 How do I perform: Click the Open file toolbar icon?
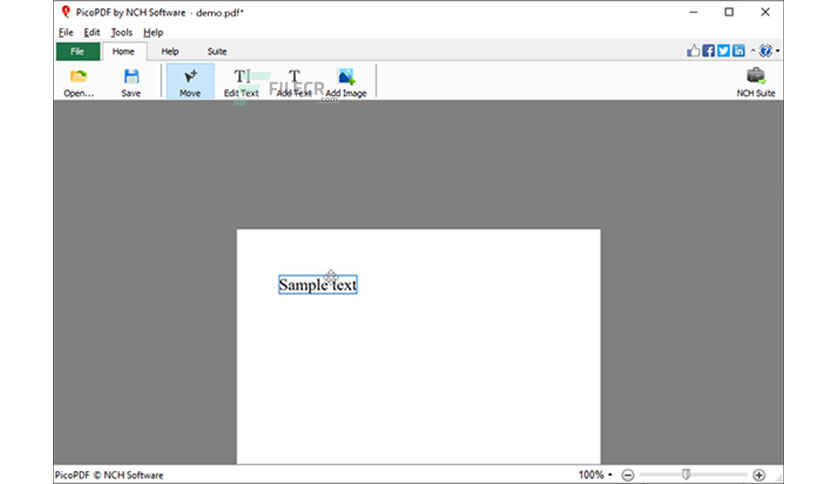click(78, 81)
